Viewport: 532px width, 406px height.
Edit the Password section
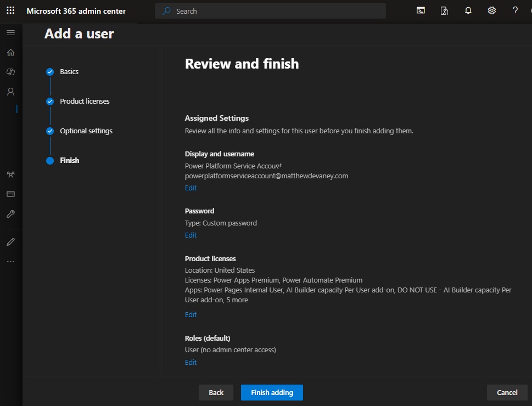(191, 235)
